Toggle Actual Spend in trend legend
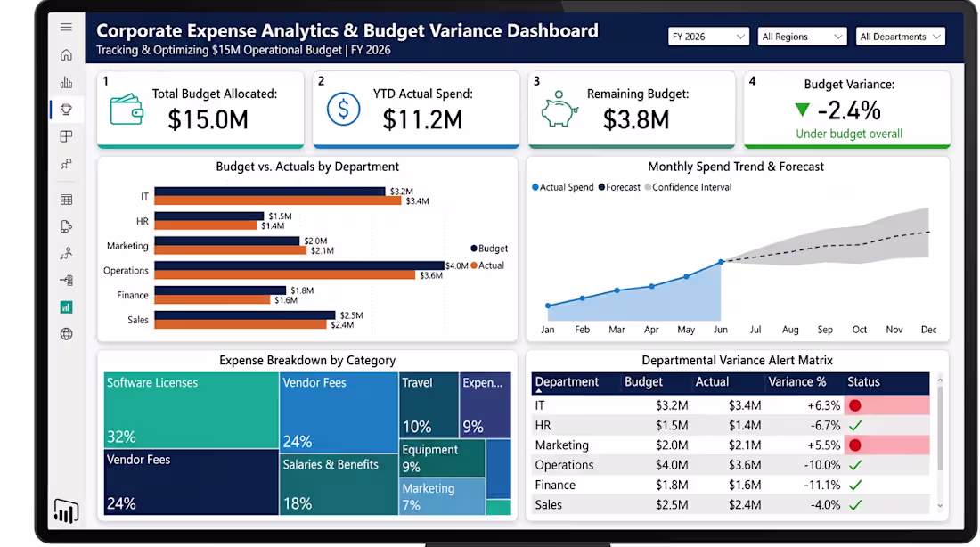 562,187
